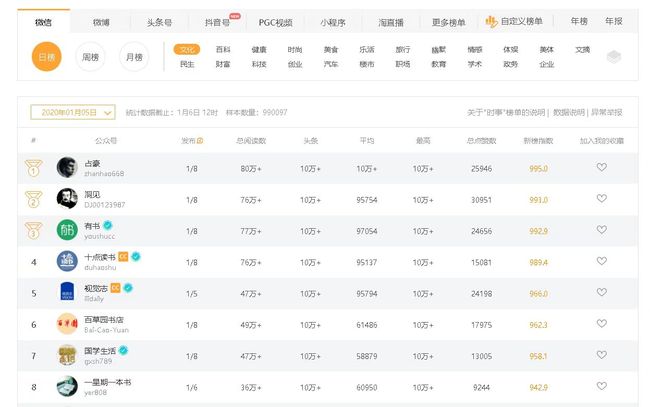650x407 pixels.
Task: Click 占豪's index value 995.0
Action: pos(538,169)
